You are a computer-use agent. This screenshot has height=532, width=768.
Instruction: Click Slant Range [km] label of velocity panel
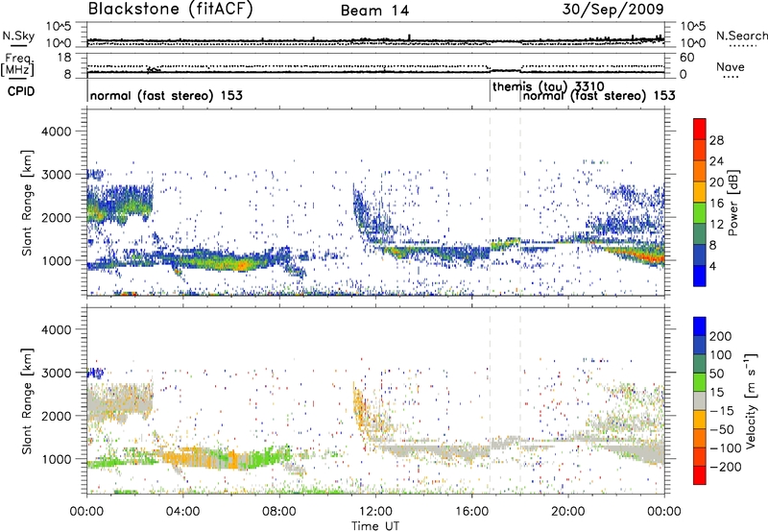(x=27, y=400)
